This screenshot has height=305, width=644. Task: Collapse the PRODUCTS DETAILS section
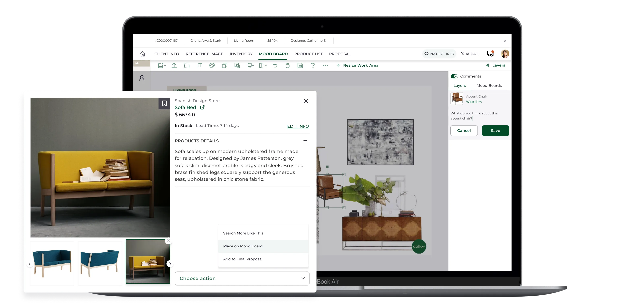(305, 141)
